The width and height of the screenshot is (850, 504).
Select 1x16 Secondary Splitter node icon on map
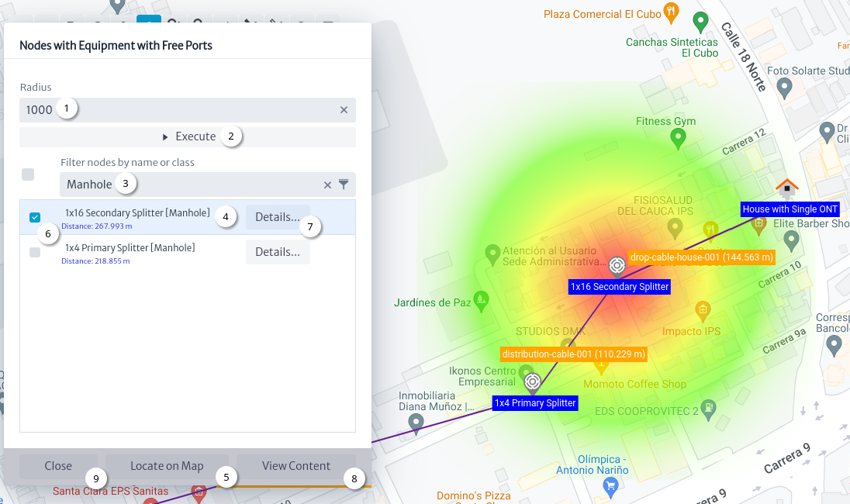click(x=617, y=265)
